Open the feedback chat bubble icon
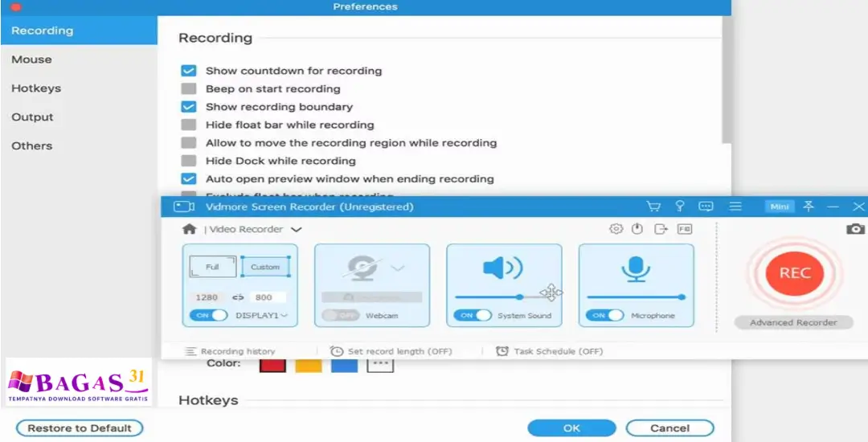The height and width of the screenshot is (442, 868). coord(706,207)
